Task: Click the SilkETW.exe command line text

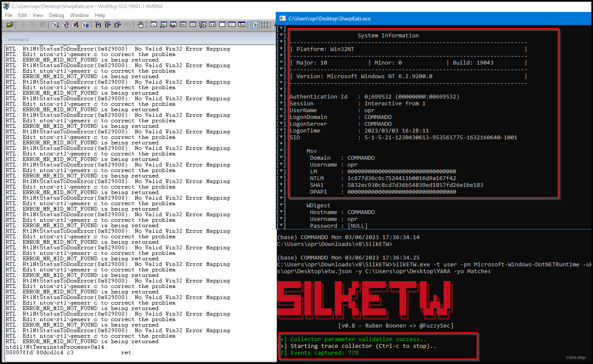Action: 435,268
